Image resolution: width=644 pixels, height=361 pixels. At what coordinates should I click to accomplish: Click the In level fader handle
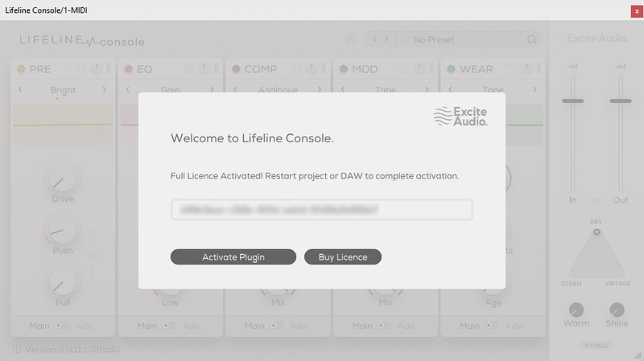click(572, 101)
